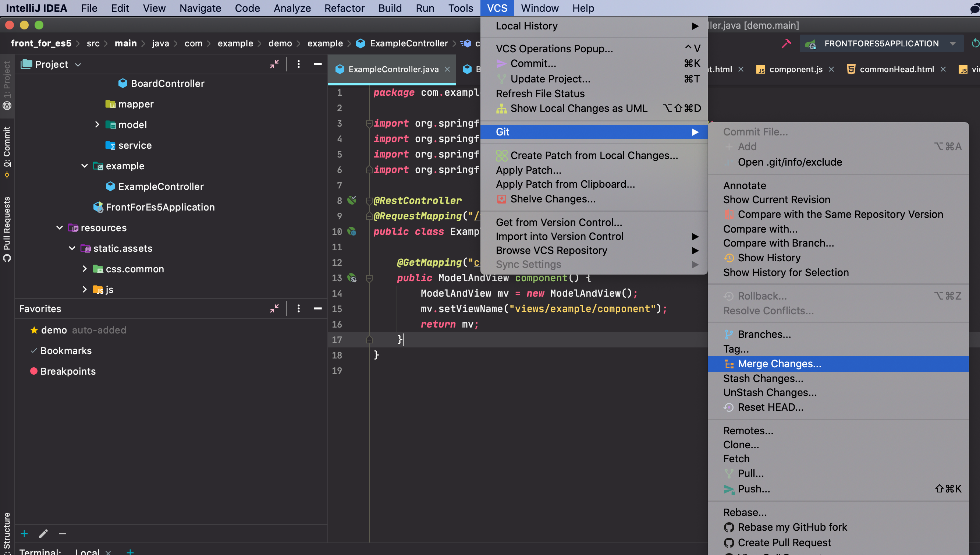Click gutter icon on line 8
The height and width of the screenshot is (555, 980).
tap(352, 200)
